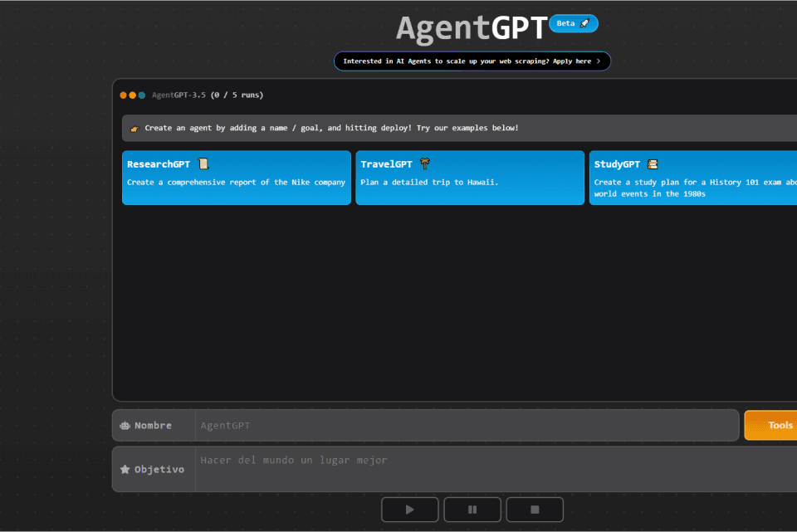Click the stop button in control row
The image size is (797, 532).
(x=535, y=509)
